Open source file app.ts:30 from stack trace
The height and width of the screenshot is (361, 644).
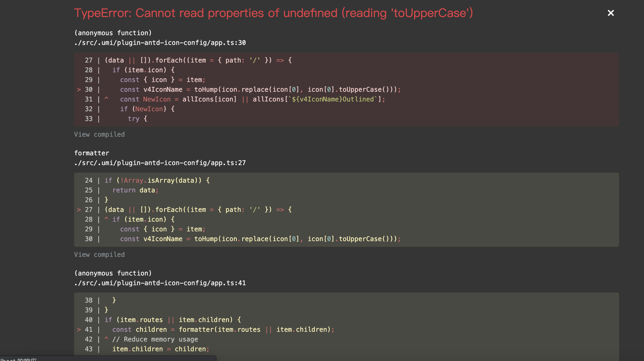point(160,42)
